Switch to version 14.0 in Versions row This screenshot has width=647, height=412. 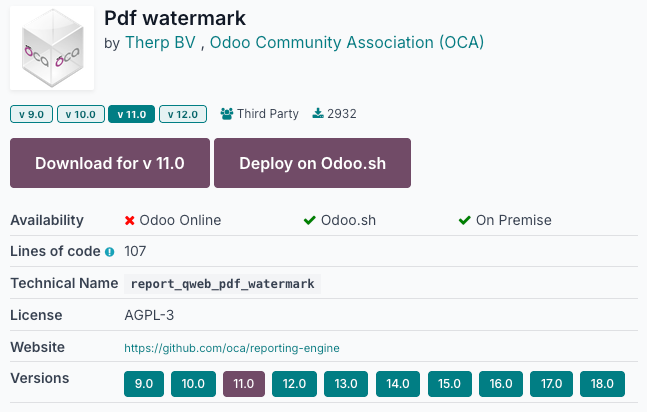(398, 384)
